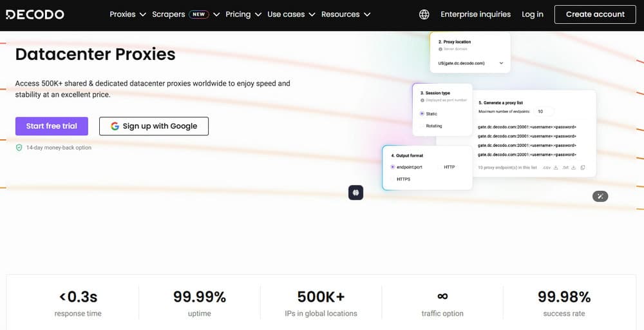Viewport: 644px width, 330px height.
Task: Click info icon beside Server domain
Action: (x=440, y=49)
